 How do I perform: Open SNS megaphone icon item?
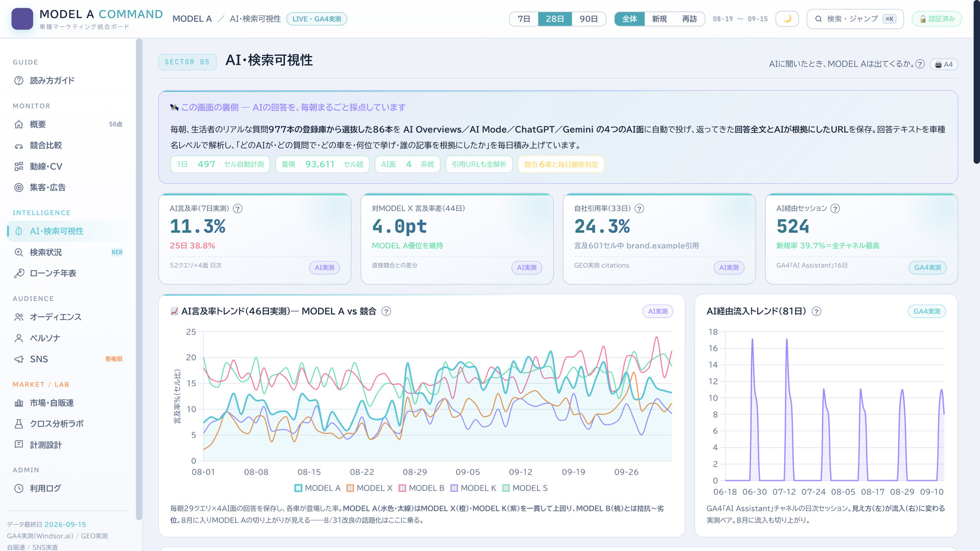click(68, 359)
